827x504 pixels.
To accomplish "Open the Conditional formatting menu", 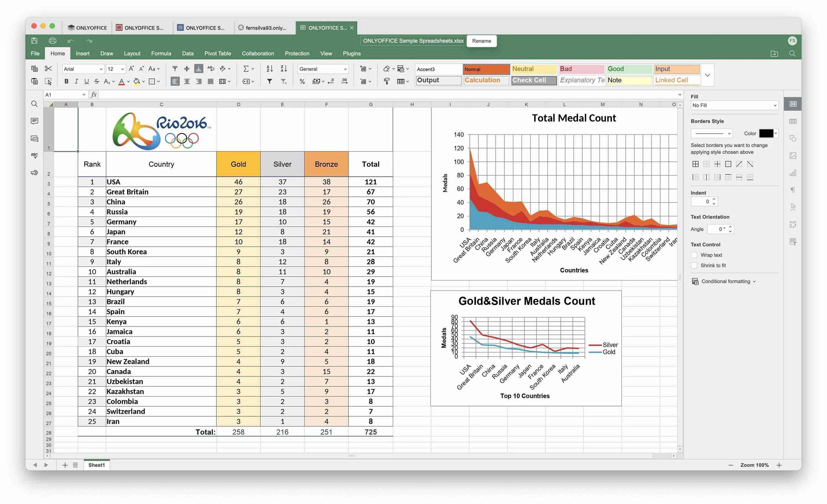I will (x=725, y=281).
